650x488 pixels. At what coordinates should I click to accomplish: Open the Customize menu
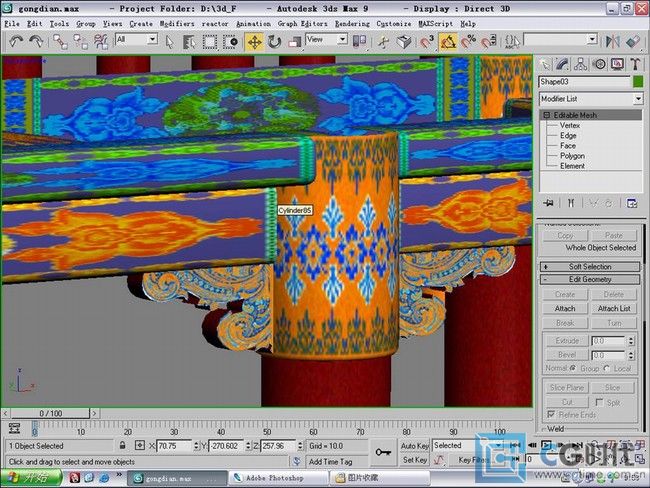[393, 24]
